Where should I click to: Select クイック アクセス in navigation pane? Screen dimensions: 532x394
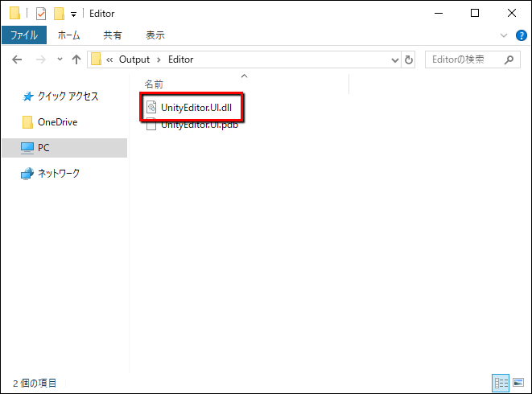(x=68, y=96)
